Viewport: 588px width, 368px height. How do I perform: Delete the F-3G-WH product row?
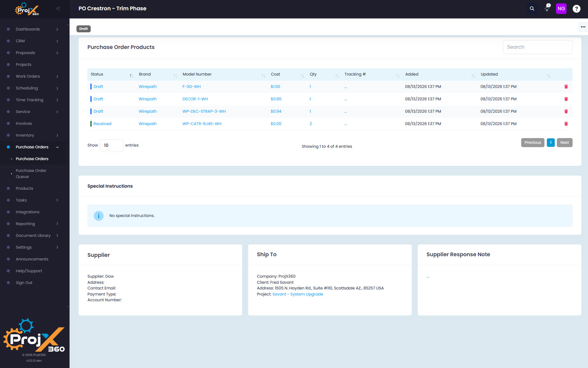tap(566, 87)
